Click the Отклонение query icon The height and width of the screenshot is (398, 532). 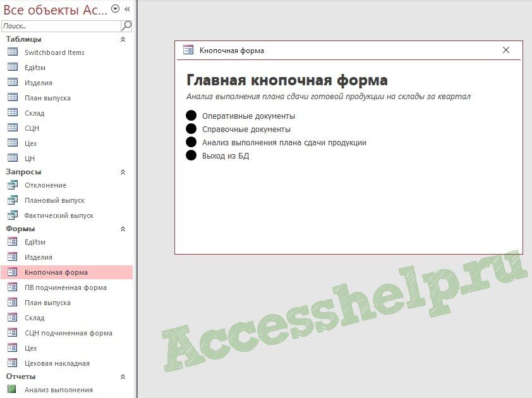tap(13, 185)
